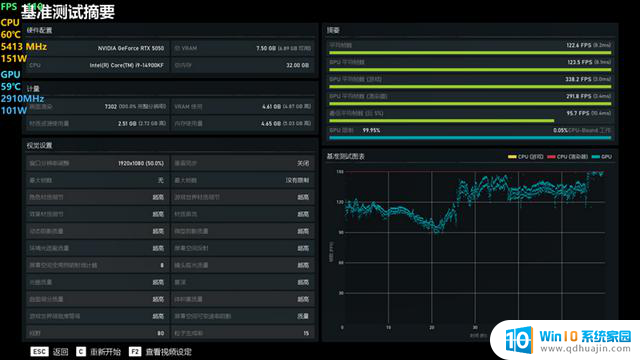Select the 1920x1080 (50.0%) resolution row

[97, 163]
